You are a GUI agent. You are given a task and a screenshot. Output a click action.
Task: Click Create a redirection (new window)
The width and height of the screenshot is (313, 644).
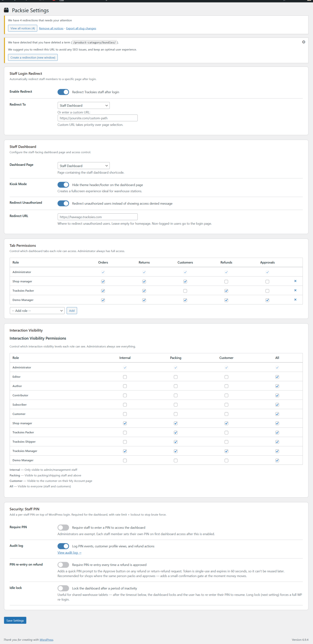33,57
